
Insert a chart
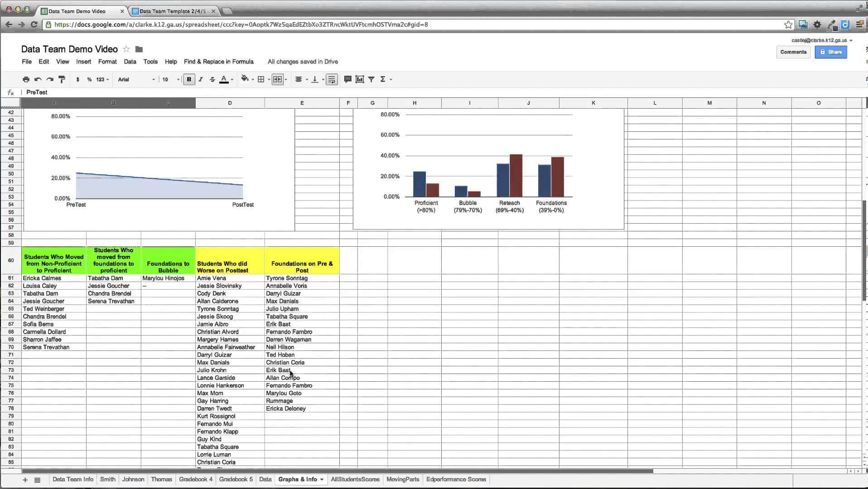360,79
